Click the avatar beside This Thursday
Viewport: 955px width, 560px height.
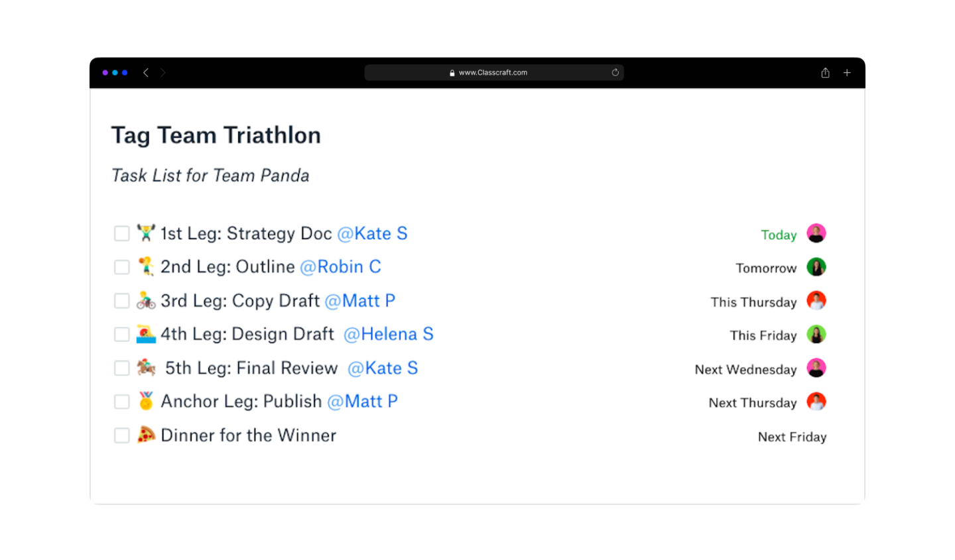(816, 301)
